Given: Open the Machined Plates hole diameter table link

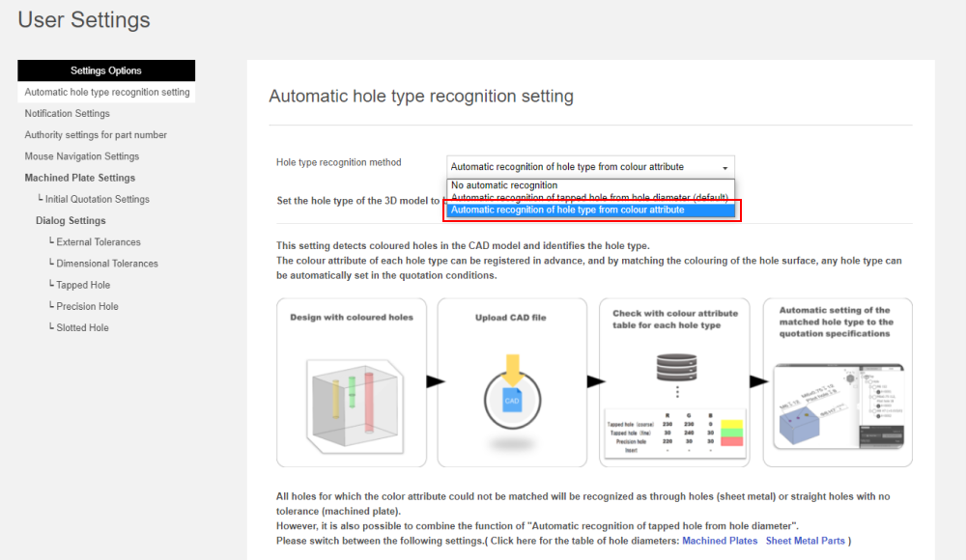Looking at the screenshot, I should 720,541.
